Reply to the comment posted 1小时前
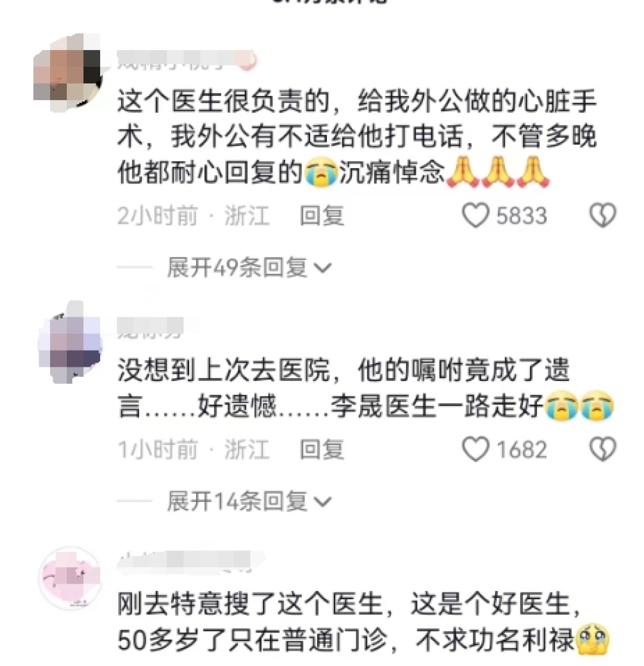Image resolution: width=644 pixels, height=666 pixels. point(321,450)
